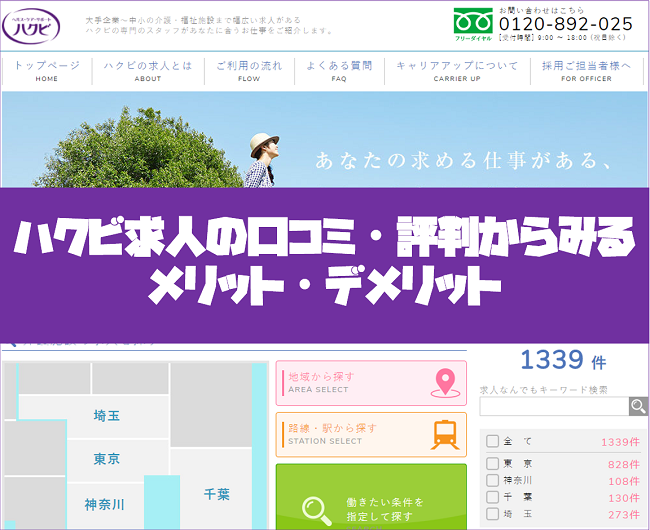Click the 273件 Saitama count
The width and height of the screenshot is (650, 530).
623,515
